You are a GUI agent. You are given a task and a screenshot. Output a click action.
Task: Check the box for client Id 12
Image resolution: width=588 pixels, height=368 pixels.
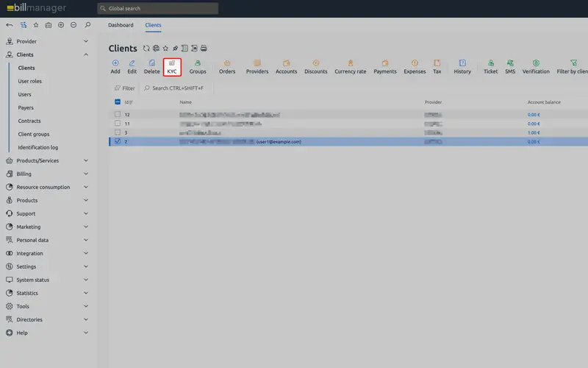tap(118, 114)
